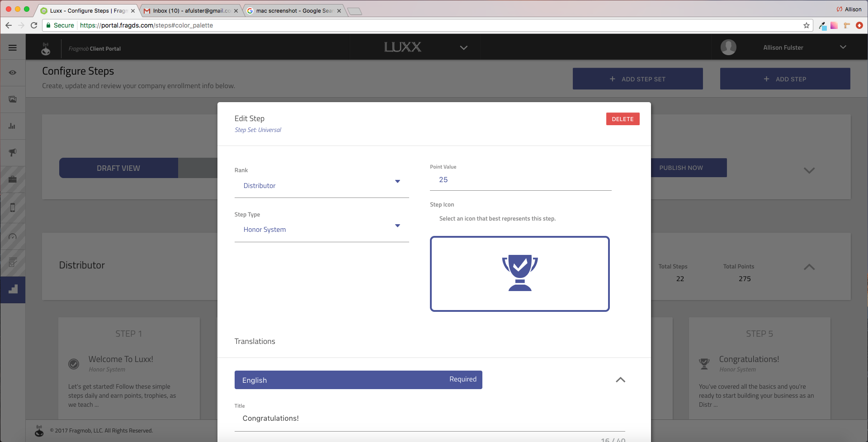Click the Step 5 trophy icon
The image size is (868, 442).
[704, 363]
